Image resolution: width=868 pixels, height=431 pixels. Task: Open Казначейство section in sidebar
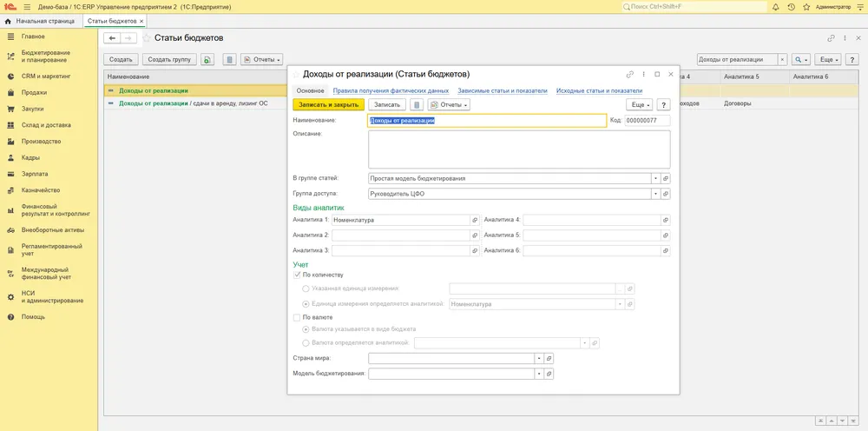tap(41, 190)
